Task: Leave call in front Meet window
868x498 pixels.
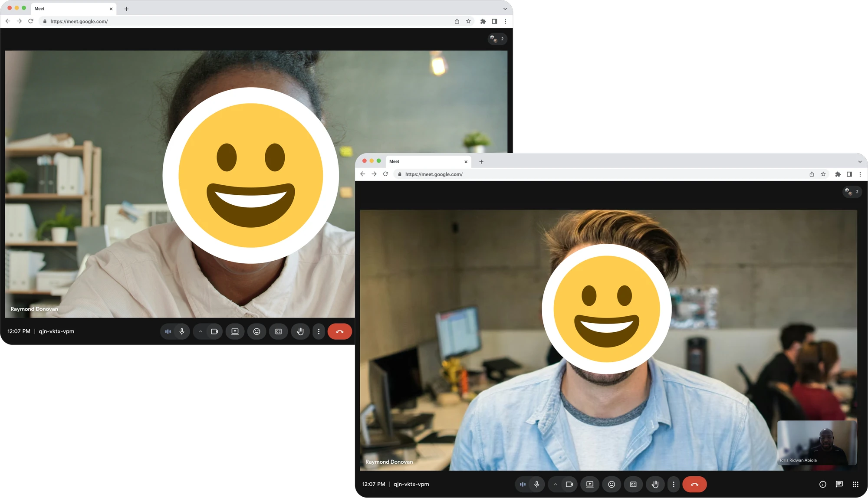Action: (x=694, y=484)
